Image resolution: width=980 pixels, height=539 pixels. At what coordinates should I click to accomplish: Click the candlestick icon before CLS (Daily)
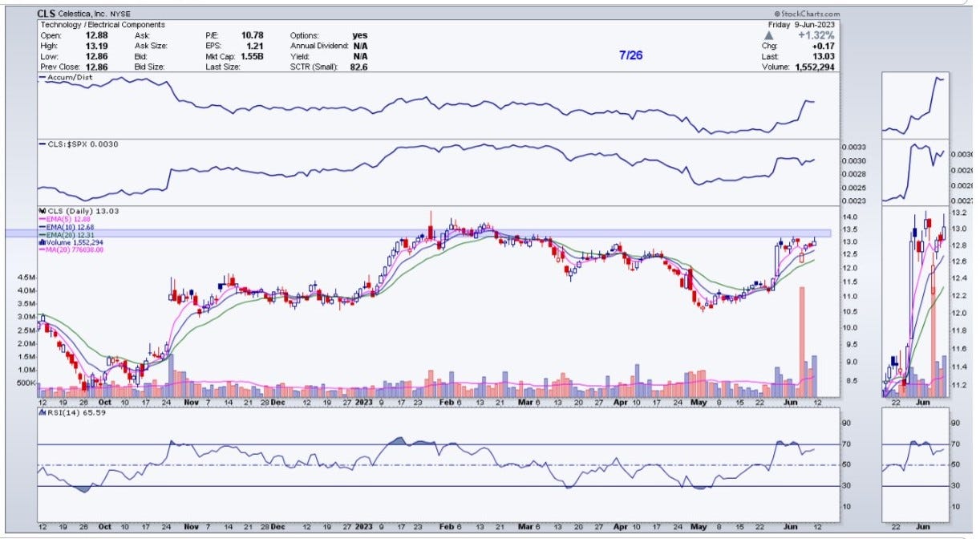coord(41,210)
